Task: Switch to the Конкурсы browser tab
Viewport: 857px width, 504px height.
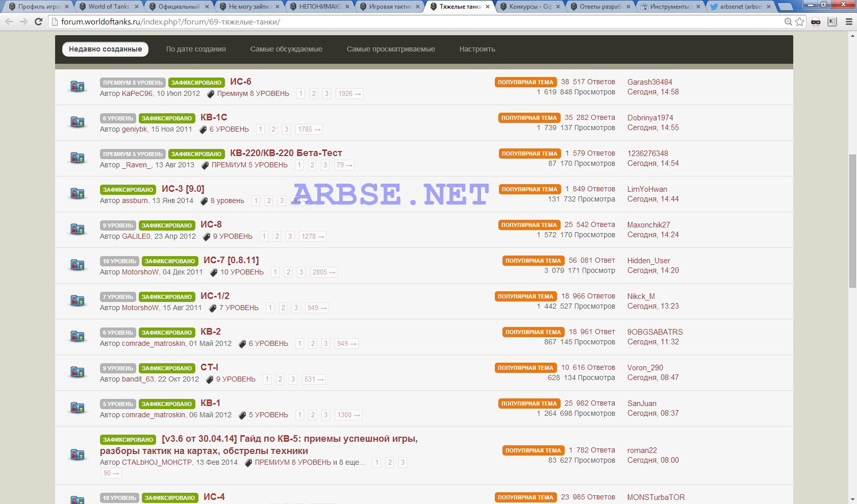Action: click(x=531, y=7)
